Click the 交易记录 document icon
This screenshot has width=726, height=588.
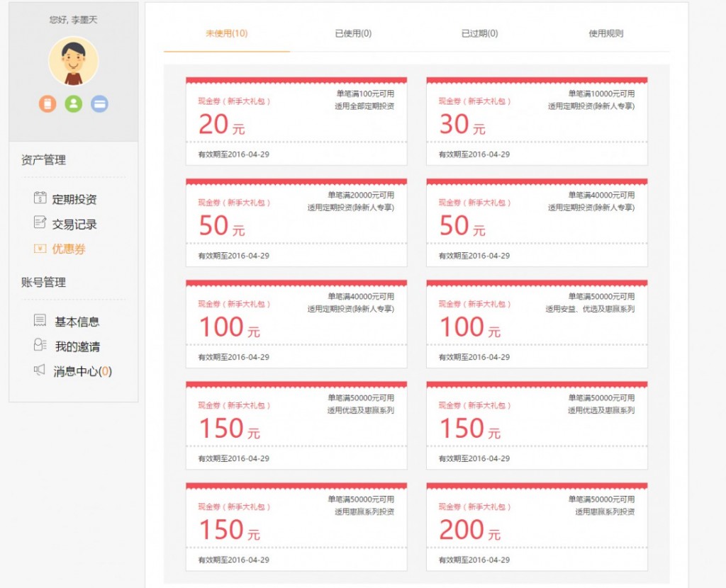pos(40,224)
